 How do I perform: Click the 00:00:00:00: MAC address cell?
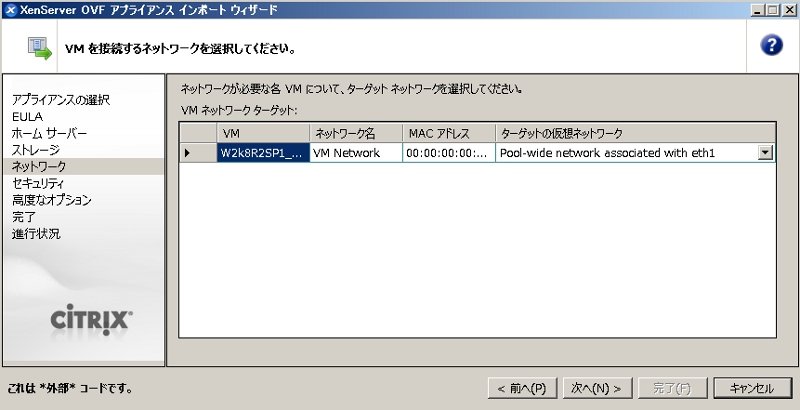click(x=449, y=152)
